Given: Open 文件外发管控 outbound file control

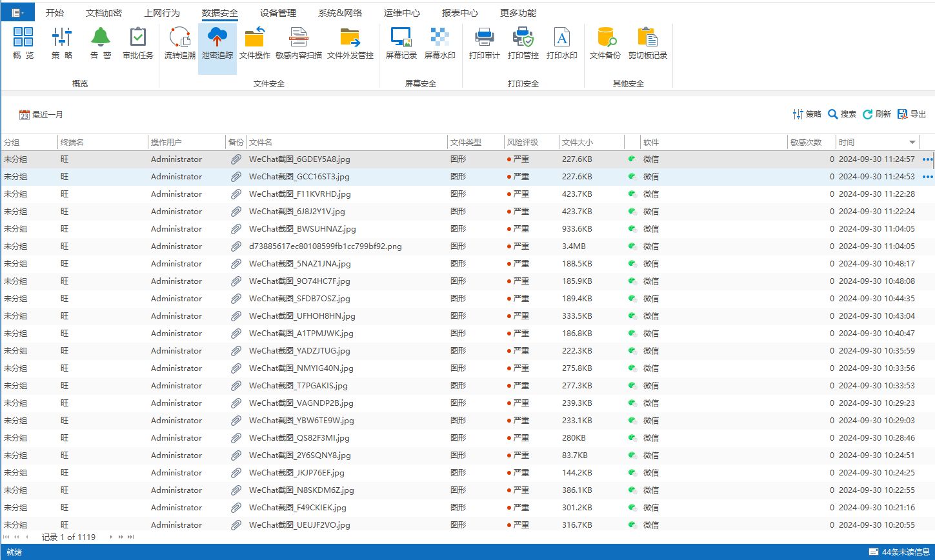Looking at the screenshot, I should 350,44.
